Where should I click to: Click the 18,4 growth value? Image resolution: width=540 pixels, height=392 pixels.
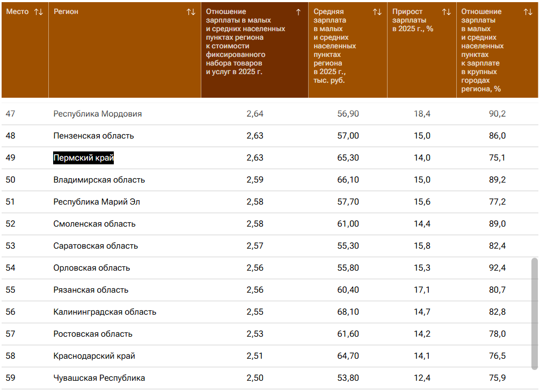(421, 114)
